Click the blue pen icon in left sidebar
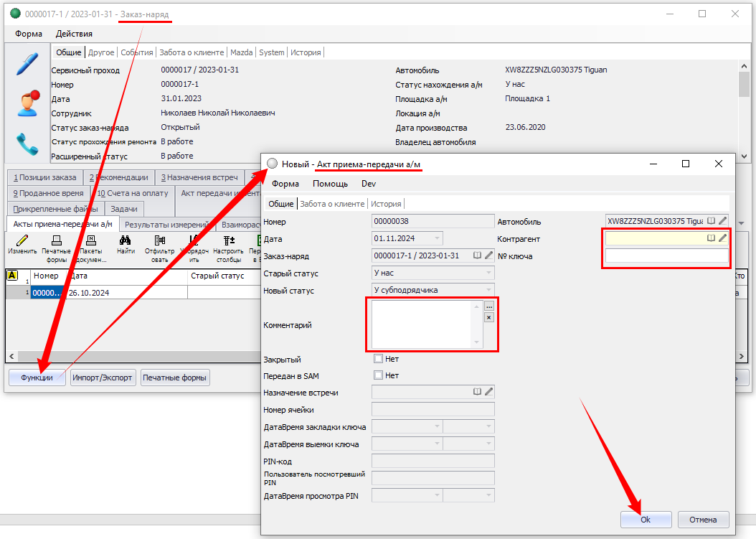This screenshot has width=756, height=539. coord(27,64)
